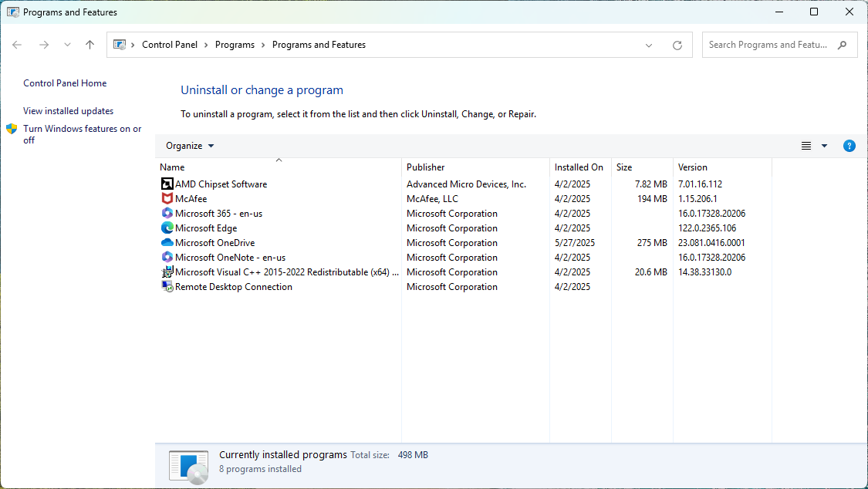The width and height of the screenshot is (868, 489).
Task: Click the Remote Desktop Connection icon
Action: [167, 287]
